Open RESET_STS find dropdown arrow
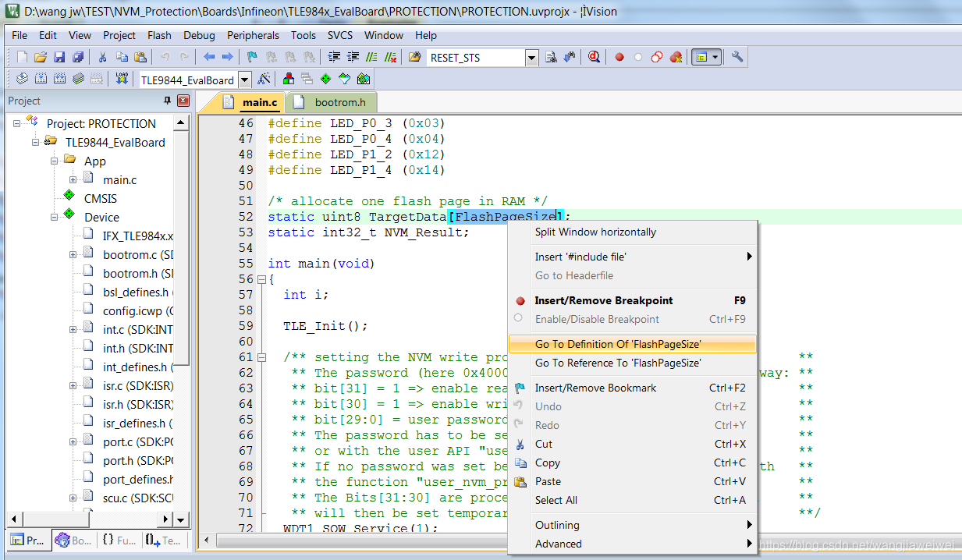 [532, 58]
